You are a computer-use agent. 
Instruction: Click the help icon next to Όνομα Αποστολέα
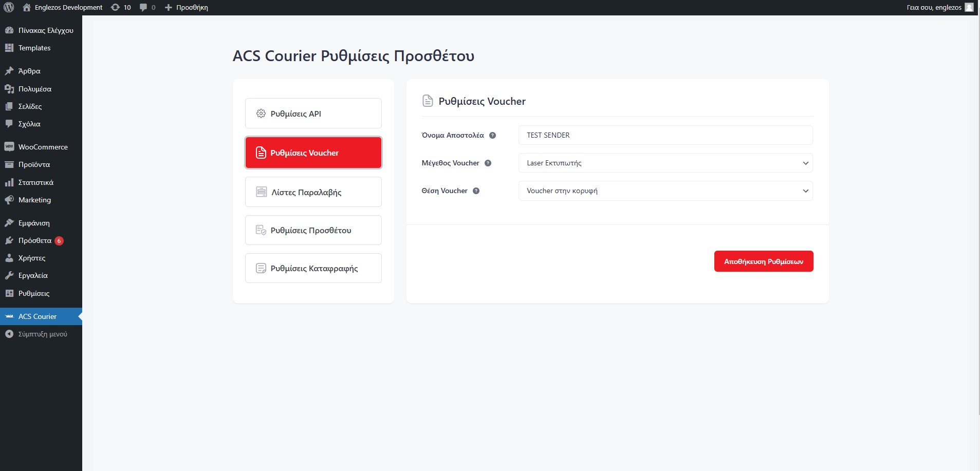(x=492, y=136)
